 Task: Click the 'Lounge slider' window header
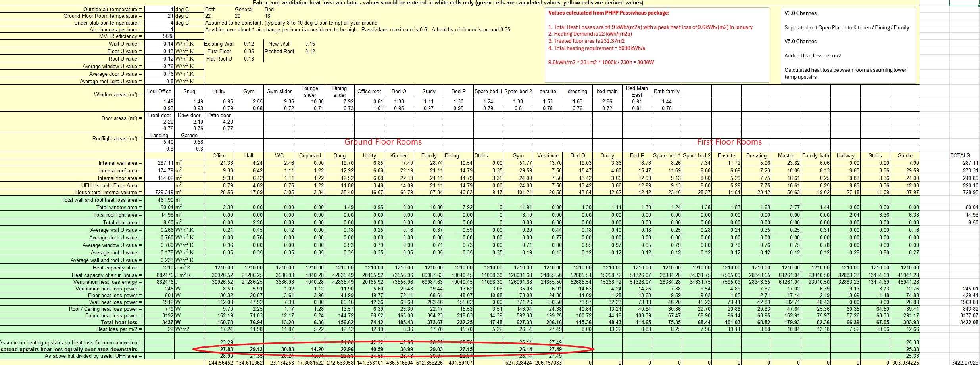click(x=310, y=92)
